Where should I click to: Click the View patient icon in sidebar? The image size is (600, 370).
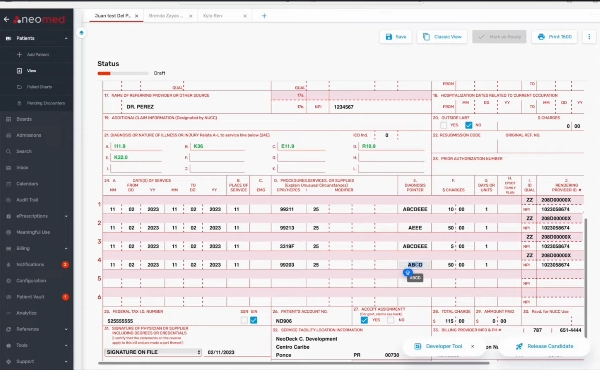(19, 71)
